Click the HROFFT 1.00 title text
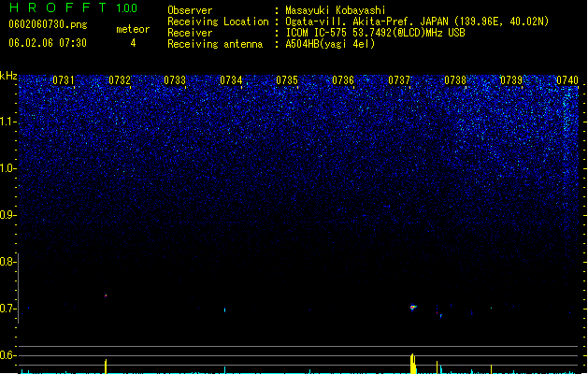Viewport: 588px width, 374px height. 73,7
